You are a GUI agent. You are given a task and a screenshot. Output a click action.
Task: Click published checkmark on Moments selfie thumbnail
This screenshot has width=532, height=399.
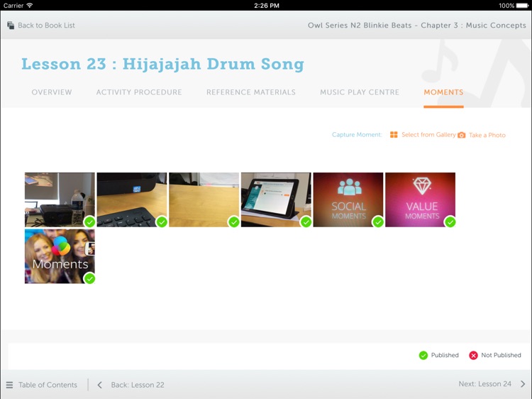coord(89,278)
